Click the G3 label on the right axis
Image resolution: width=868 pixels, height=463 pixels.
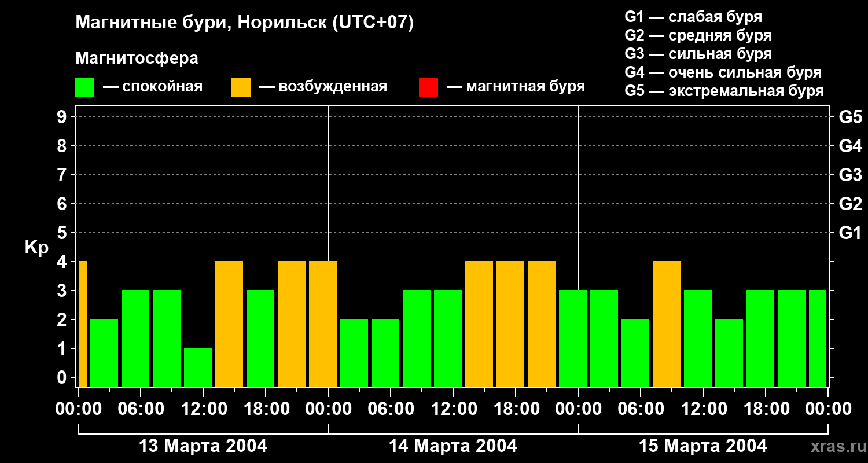click(x=851, y=175)
